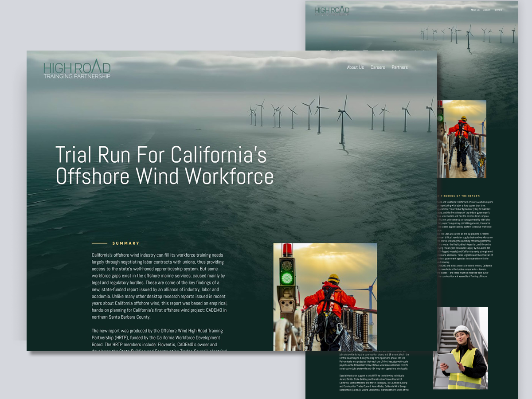Viewport: 532px width, 399px height.
Task: Go to Careers in the front page navigation
Action: (378, 67)
